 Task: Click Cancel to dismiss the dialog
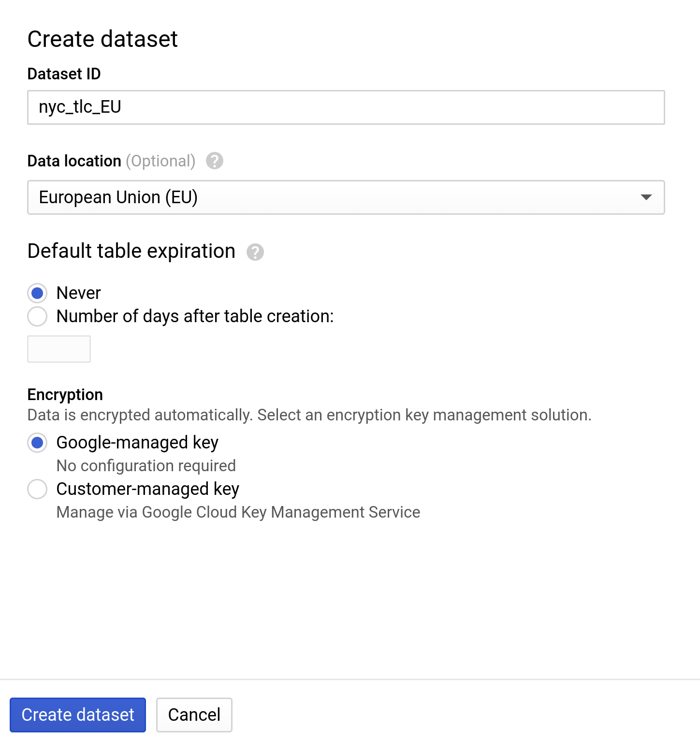click(x=194, y=715)
